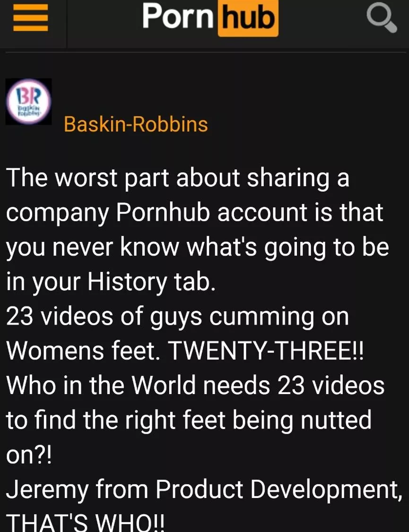
Task: Click the orange "hub" logo badge
Action: pos(248,18)
